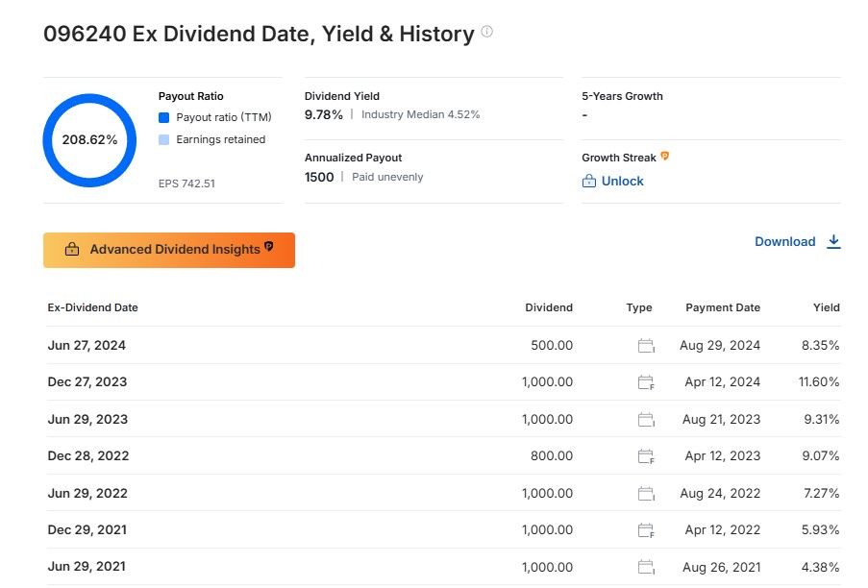
Task: Open Advanced Dividend Insights
Action: 169,250
